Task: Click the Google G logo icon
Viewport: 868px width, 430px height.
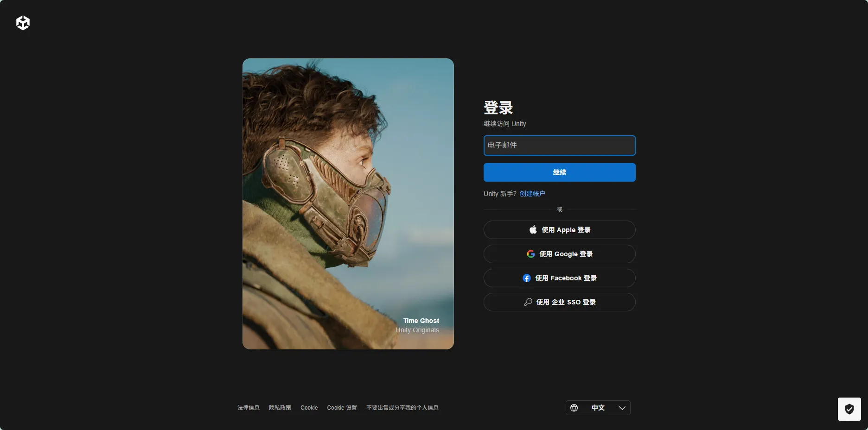Action: coord(530,254)
